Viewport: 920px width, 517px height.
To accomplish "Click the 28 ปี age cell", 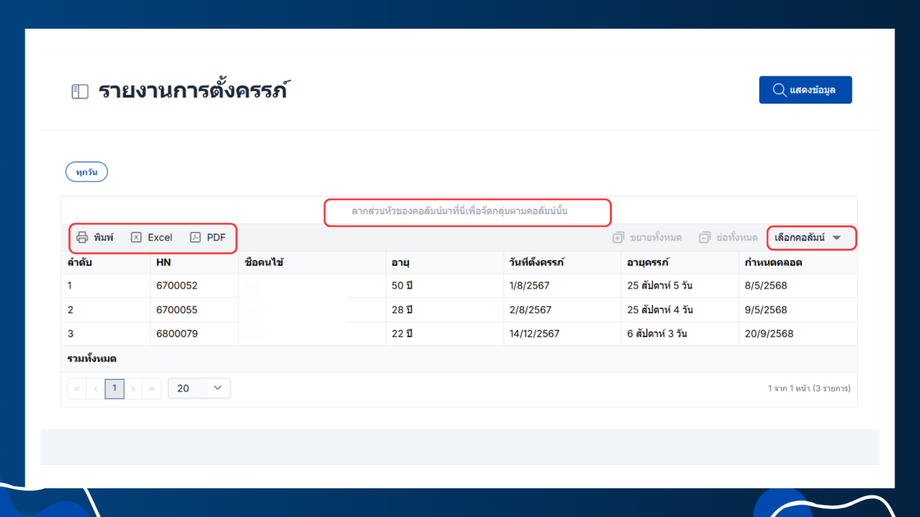I will [x=444, y=310].
